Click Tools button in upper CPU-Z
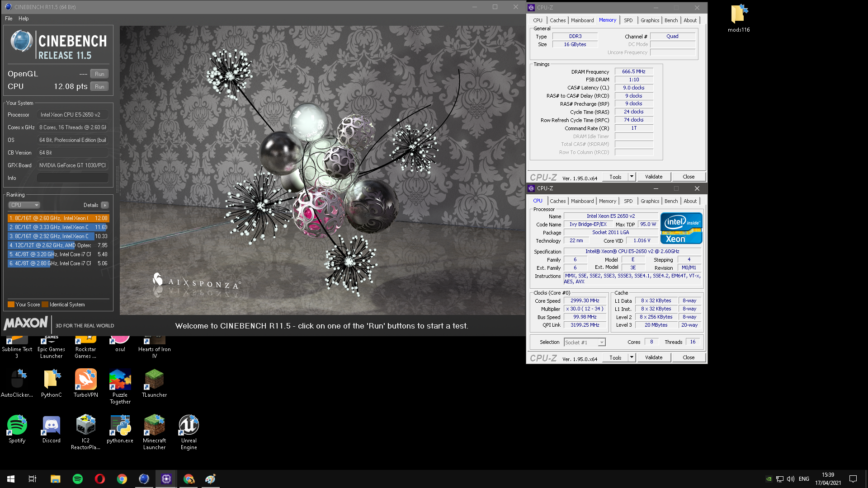868x488 pixels. click(x=615, y=177)
